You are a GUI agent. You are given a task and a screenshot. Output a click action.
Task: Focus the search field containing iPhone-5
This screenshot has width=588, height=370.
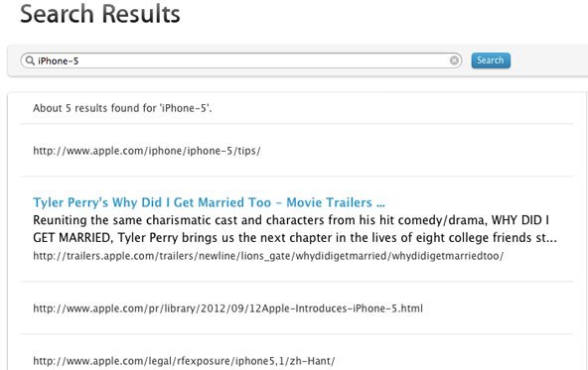point(241,61)
